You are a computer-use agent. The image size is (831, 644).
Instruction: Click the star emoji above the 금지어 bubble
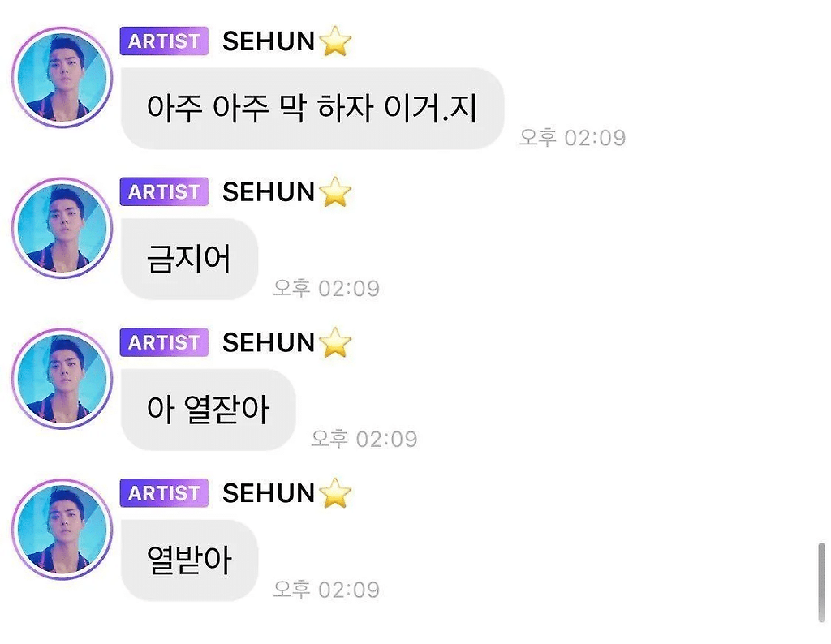(x=335, y=191)
